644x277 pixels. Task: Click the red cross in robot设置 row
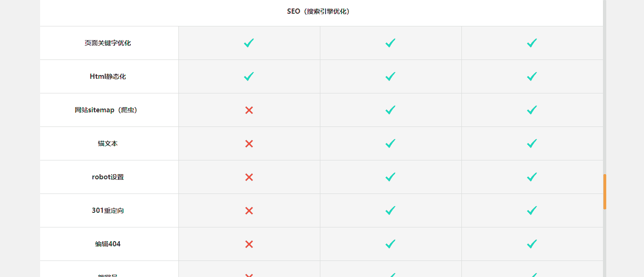coord(249,177)
